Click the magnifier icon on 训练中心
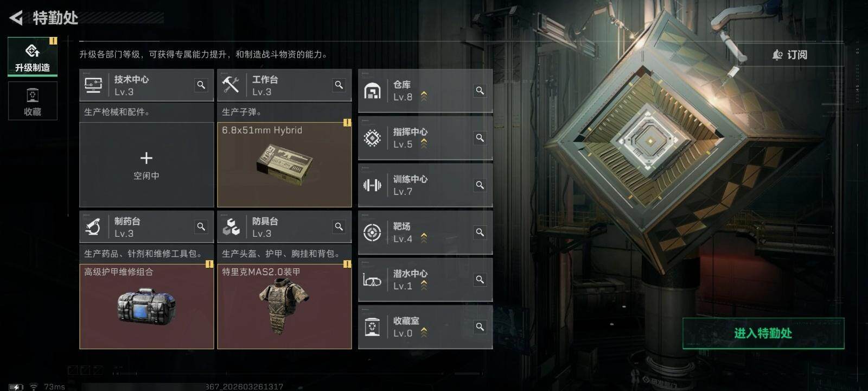 click(480, 185)
